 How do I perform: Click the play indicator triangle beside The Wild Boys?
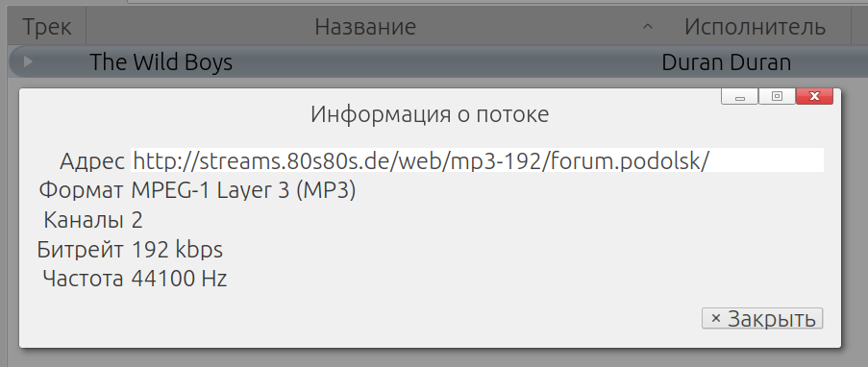28,62
